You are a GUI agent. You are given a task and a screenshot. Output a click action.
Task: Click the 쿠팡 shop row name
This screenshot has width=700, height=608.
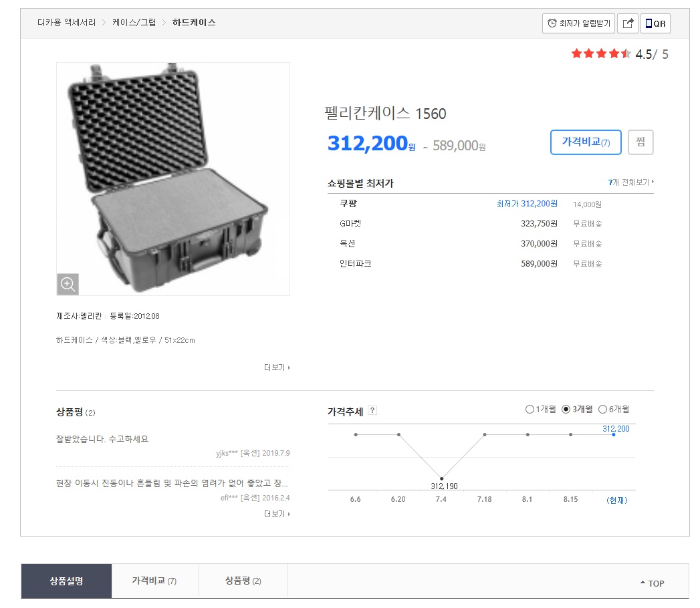[x=348, y=203]
